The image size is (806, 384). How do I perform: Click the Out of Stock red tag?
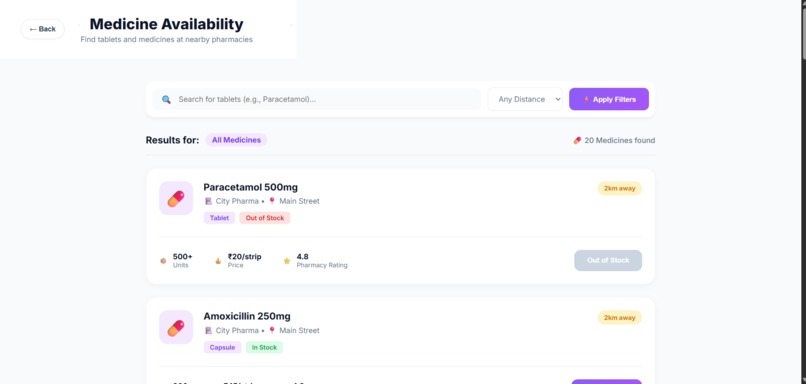(265, 218)
